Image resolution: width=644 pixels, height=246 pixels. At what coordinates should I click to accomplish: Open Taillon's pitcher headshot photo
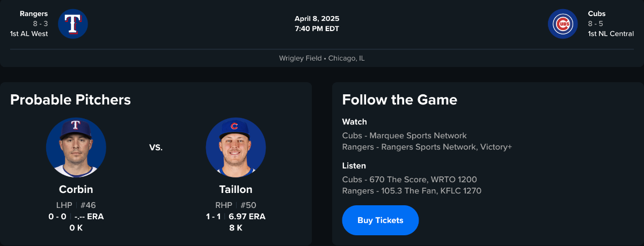[236, 147]
